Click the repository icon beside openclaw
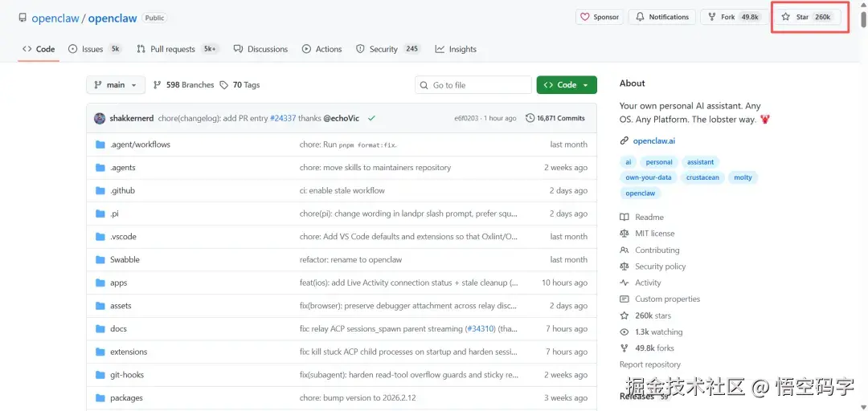The width and height of the screenshot is (868, 411). pyautogui.click(x=23, y=18)
